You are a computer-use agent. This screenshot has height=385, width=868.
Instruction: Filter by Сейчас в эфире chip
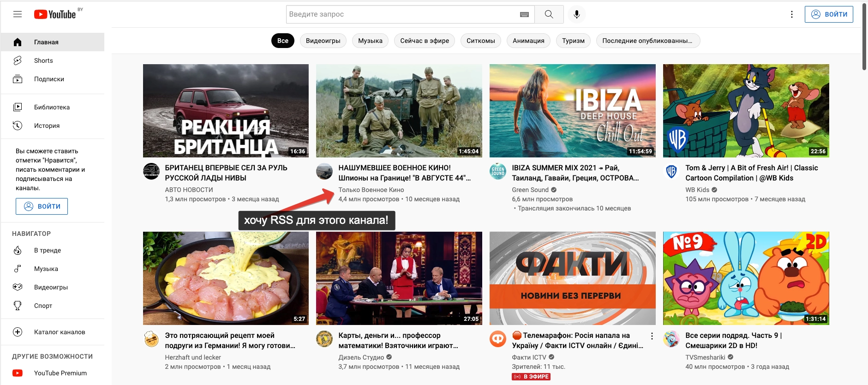(x=424, y=41)
